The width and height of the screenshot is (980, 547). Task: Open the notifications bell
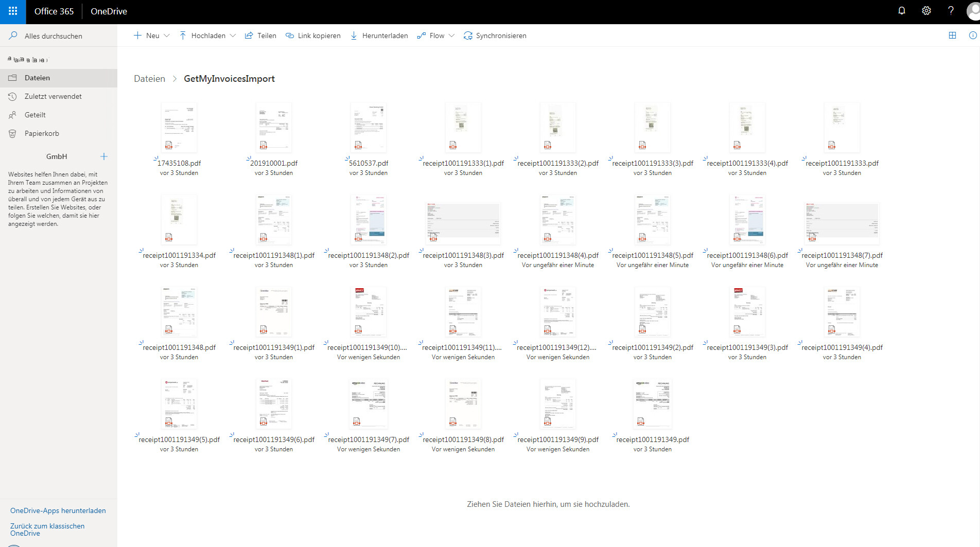(x=902, y=11)
